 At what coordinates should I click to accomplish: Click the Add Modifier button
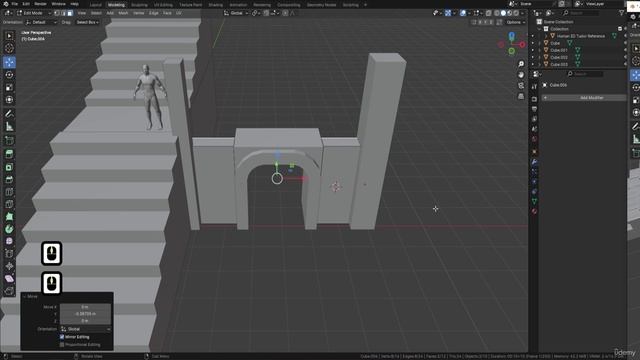(x=584, y=98)
